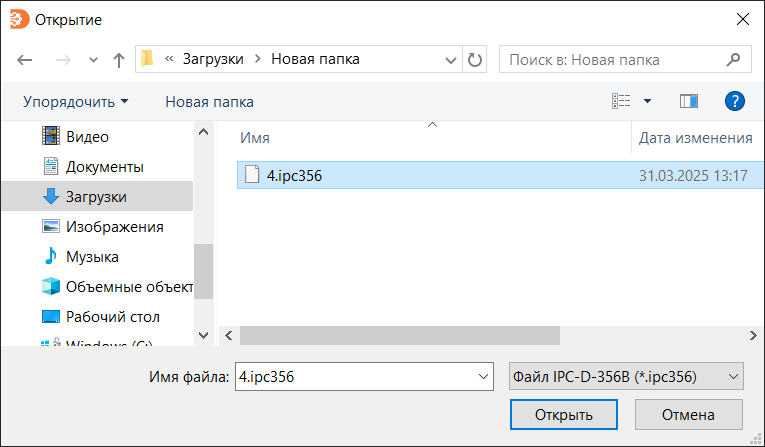Sort by Имя column header
Screen dimensions: 765x447
pos(255,138)
